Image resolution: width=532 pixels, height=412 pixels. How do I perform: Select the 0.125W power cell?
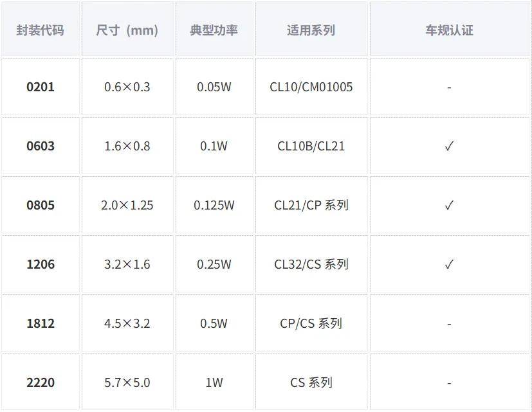(x=214, y=206)
